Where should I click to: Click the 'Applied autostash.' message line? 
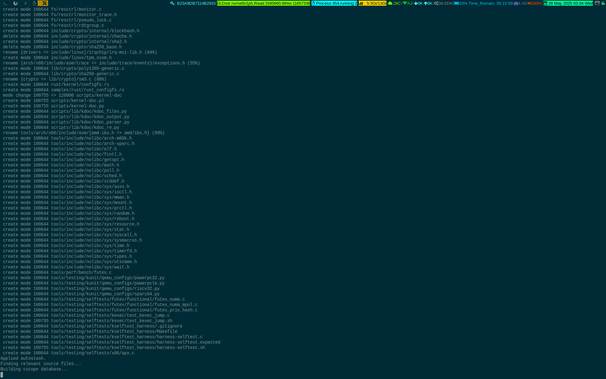pos(23,358)
